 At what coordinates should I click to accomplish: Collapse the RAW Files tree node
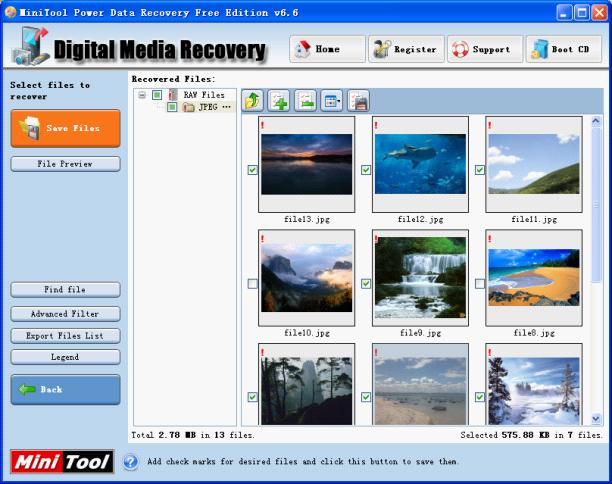tap(142, 95)
